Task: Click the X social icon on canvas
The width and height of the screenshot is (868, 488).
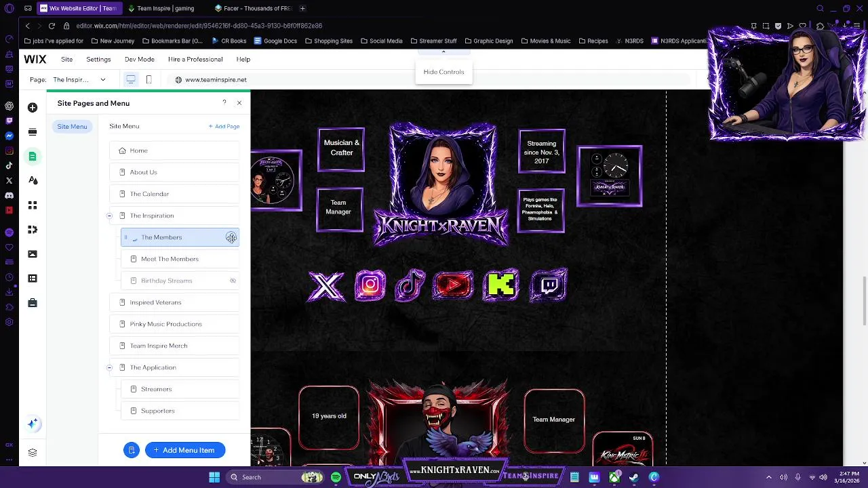Action: coord(326,285)
